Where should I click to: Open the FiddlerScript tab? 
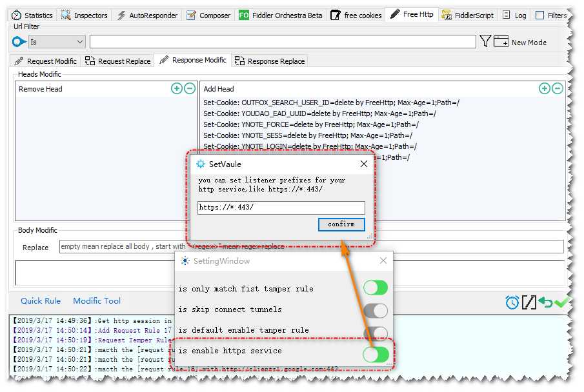pos(467,15)
